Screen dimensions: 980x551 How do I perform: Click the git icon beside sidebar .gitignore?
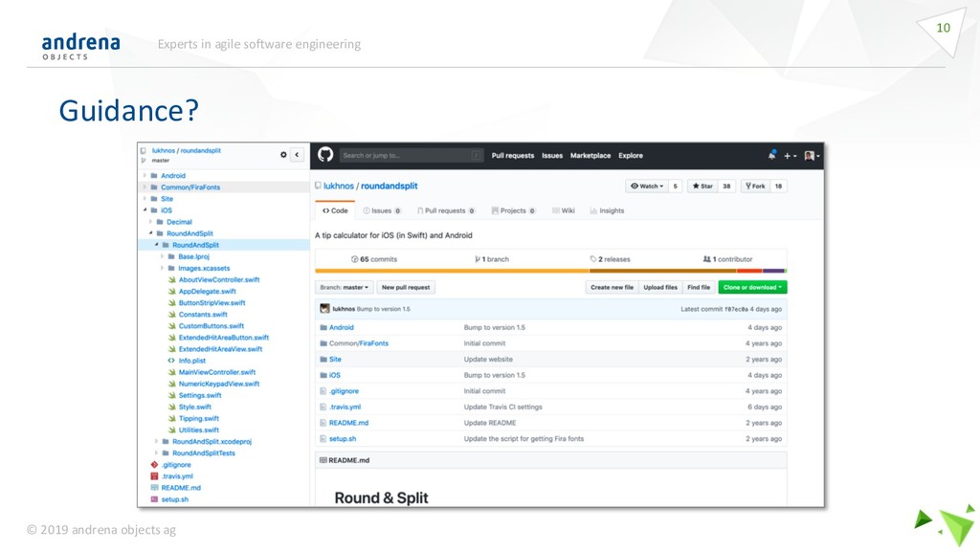pyautogui.click(x=154, y=464)
